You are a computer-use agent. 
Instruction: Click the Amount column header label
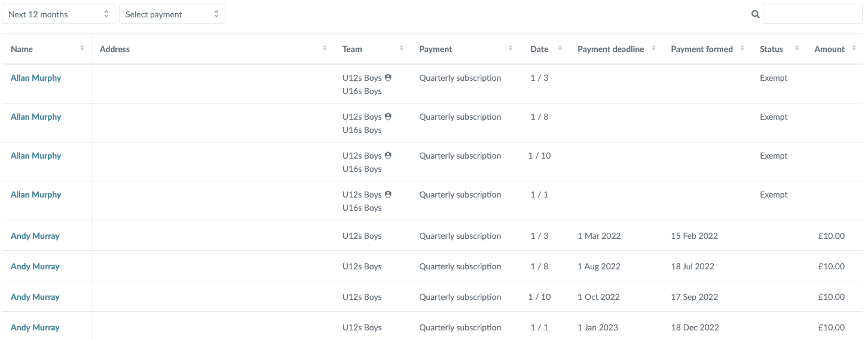pos(829,49)
